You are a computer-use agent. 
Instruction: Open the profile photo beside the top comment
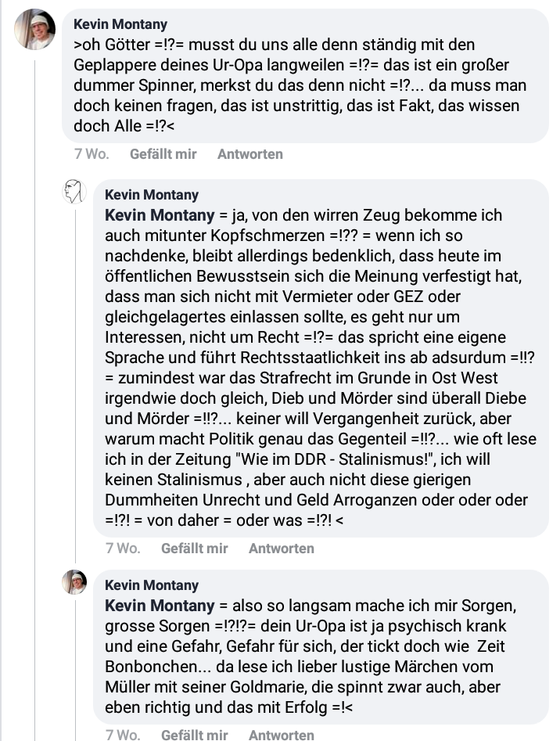(34, 29)
